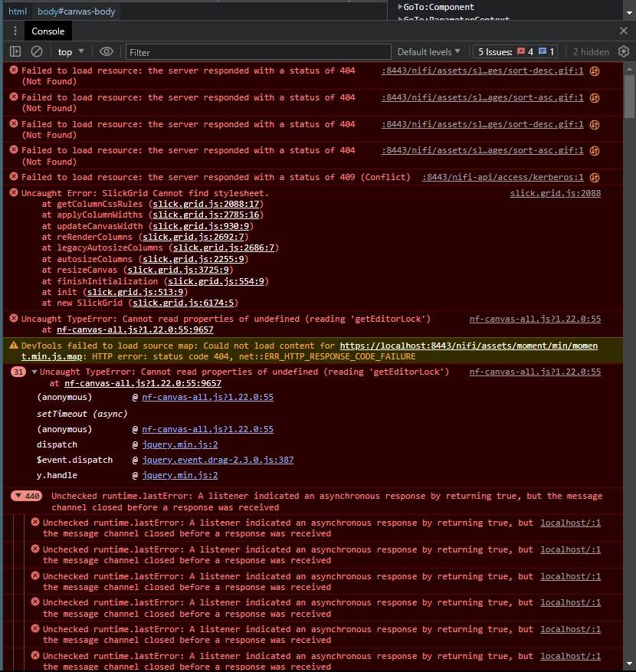The height and width of the screenshot is (672, 636).
Task: Open the top JavaScript context dropdown
Action: coord(70,52)
